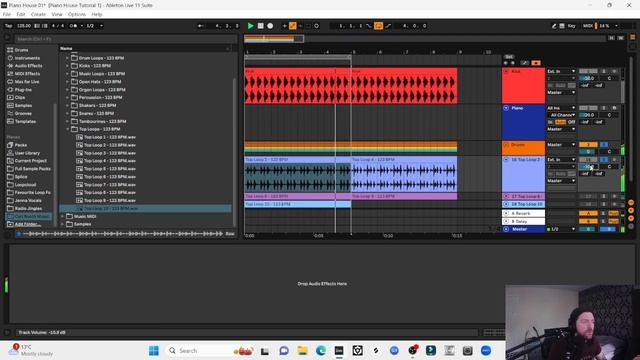The image size is (640, 360).
Task: Open Current Project in Places
Action: click(31, 161)
